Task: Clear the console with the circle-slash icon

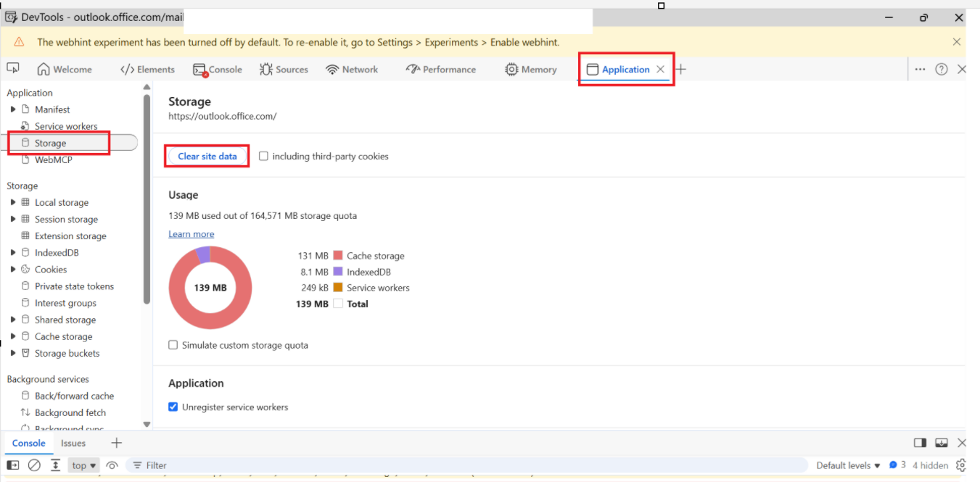Action: (34, 465)
